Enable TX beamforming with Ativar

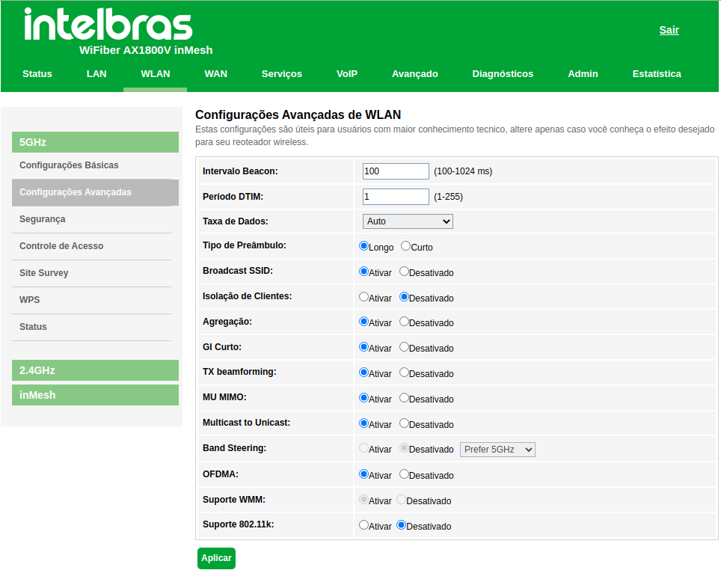point(363,373)
